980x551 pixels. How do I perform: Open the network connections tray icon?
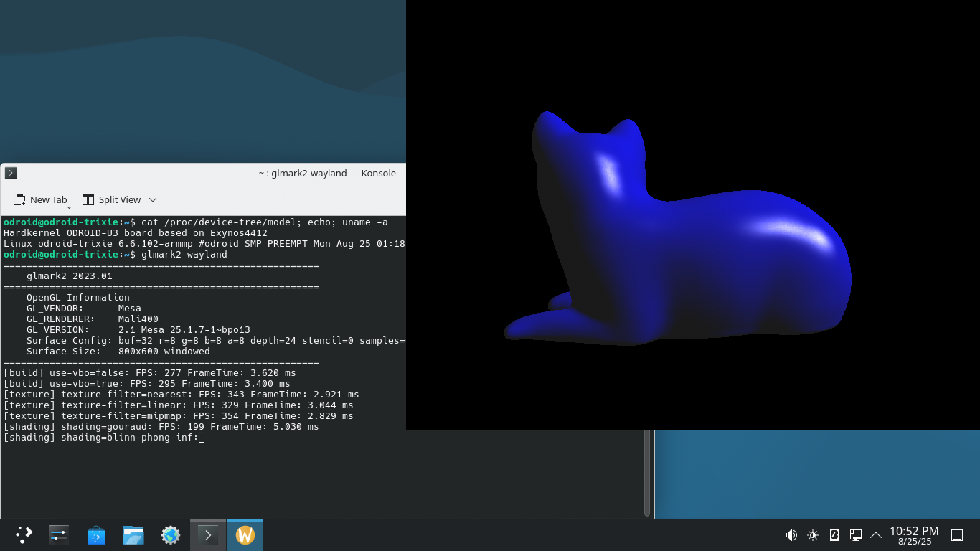click(855, 535)
